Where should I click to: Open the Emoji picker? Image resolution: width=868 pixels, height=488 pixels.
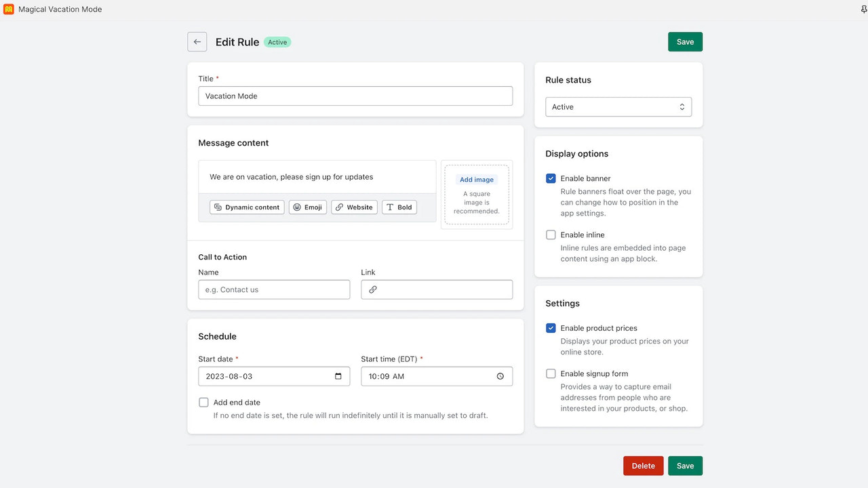pos(307,207)
